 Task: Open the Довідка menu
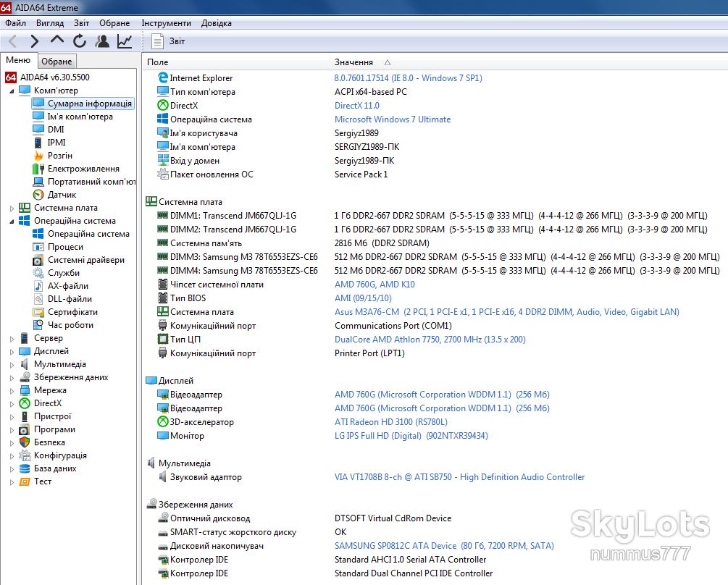point(217,23)
